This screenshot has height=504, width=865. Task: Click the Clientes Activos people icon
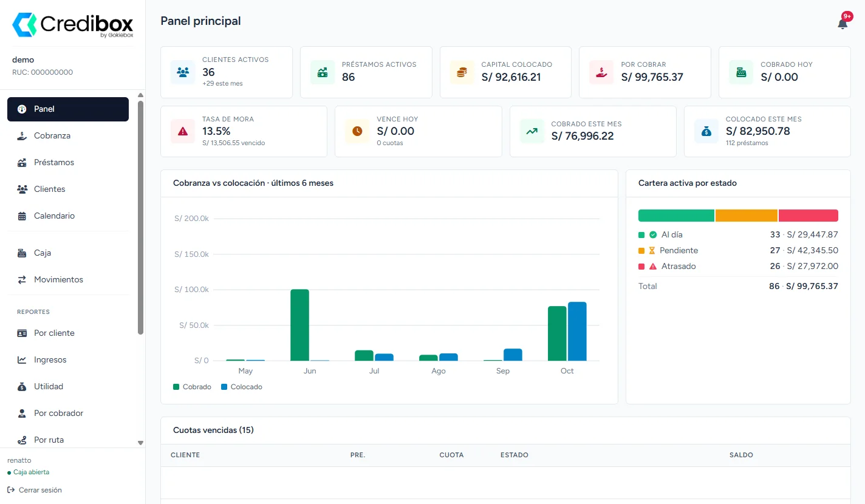click(183, 72)
